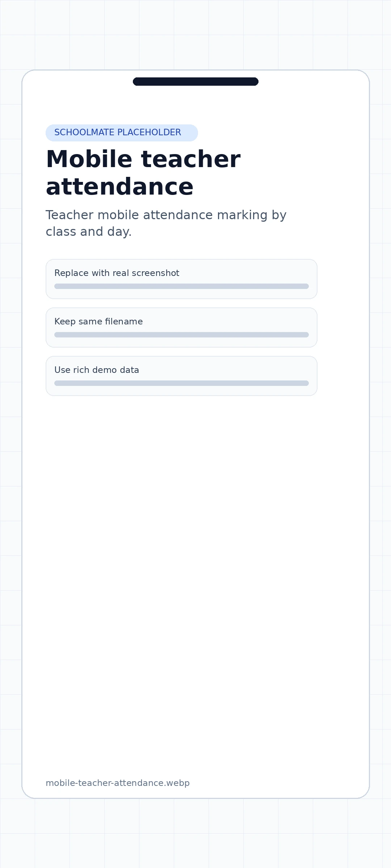The image size is (391, 868).
Task: Click the word attendance in the heading
Action: click(119, 187)
